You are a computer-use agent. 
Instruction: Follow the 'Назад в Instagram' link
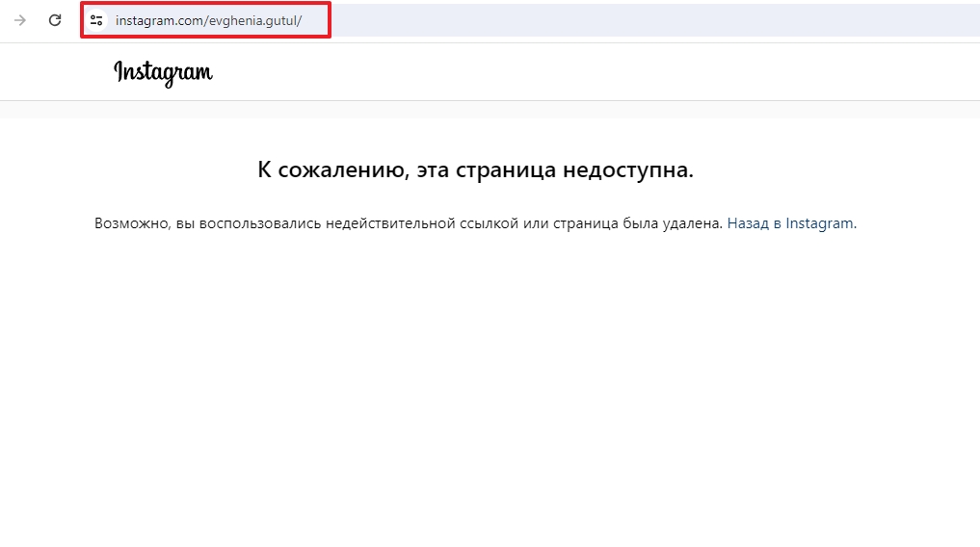tap(792, 223)
